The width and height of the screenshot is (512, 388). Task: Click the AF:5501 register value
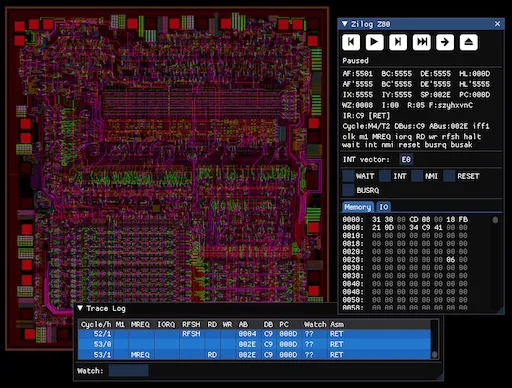(357, 74)
